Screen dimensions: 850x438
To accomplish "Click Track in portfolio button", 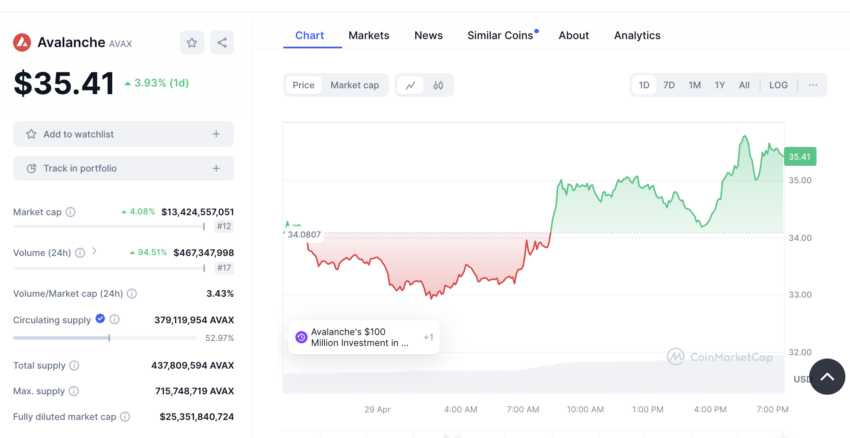I will pyautogui.click(x=124, y=169).
